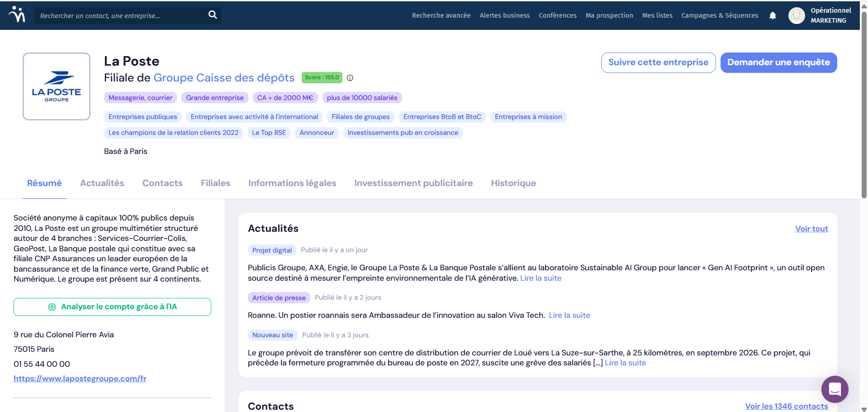The width and height of the screenshot is (868, 412).
Task: Open the Historique tab
Action: [x=513, y=183]
